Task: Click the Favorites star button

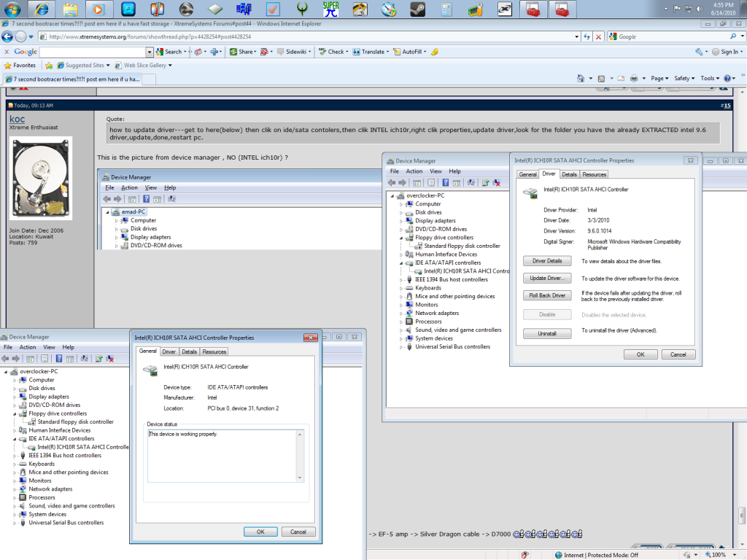Action: click(x=20, y=65)
